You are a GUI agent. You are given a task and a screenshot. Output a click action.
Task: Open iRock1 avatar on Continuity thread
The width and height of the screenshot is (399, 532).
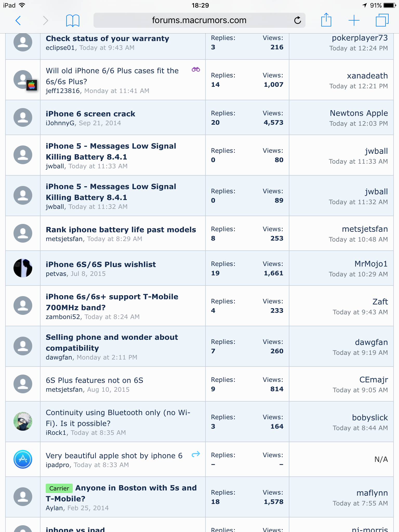[23, 421]
